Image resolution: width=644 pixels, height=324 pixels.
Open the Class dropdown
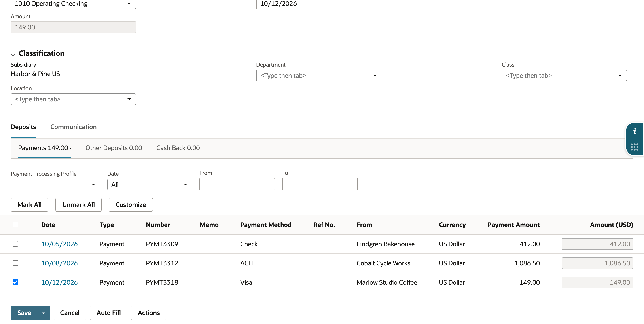coord(564,76)
